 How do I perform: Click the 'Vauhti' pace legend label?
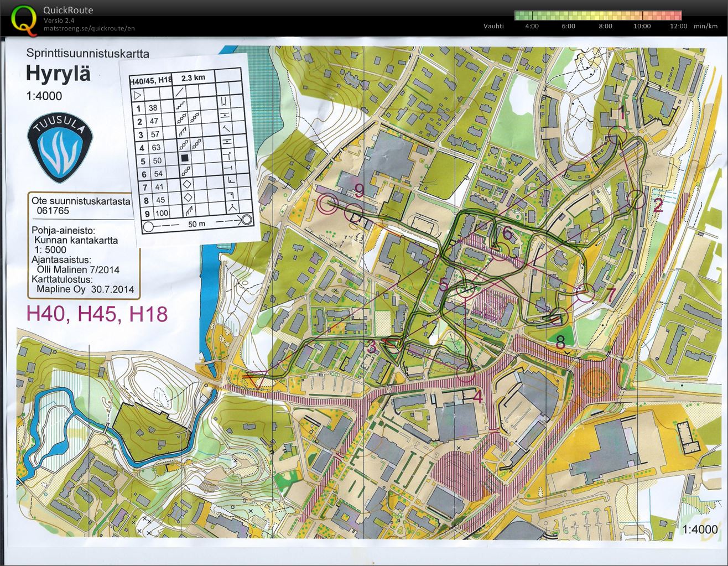point(493,26)
